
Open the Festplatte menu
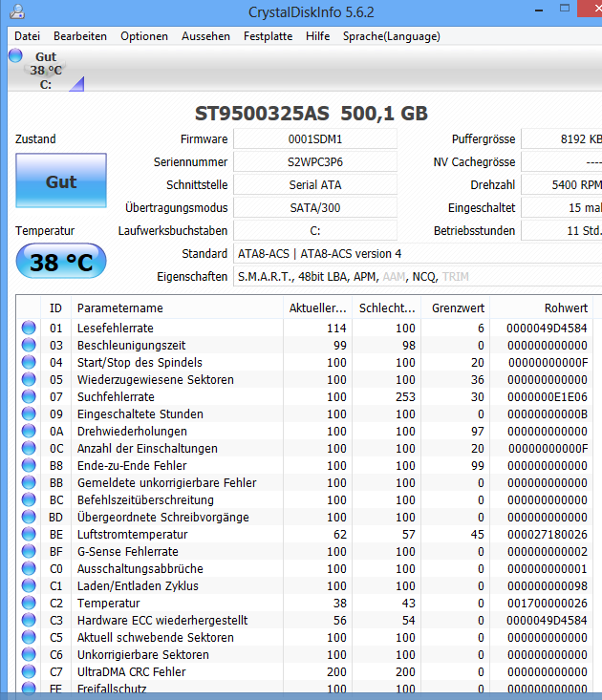pos(268,36)
